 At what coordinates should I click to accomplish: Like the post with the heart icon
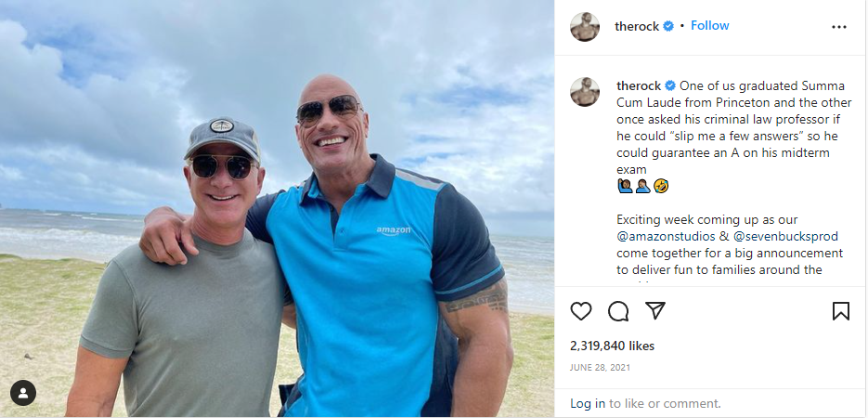click(x=581, y=311)
